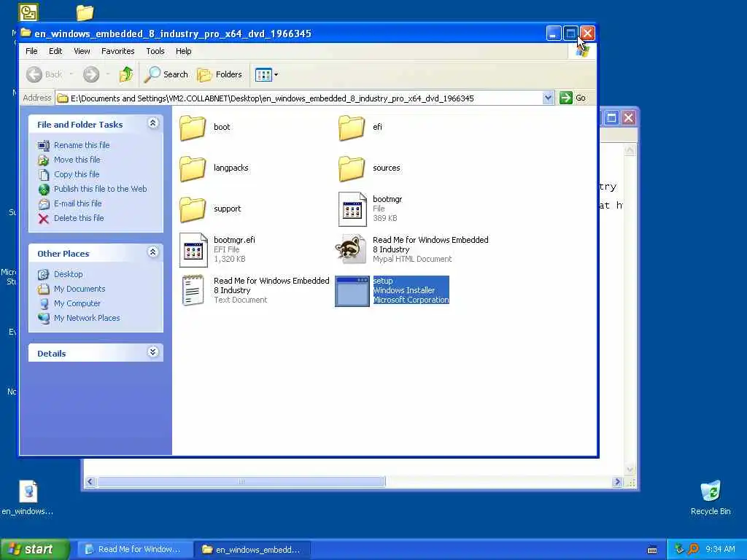The image size is (747, 560).
Task: Expand the Address bar dropdown
Action: point(548,98)
